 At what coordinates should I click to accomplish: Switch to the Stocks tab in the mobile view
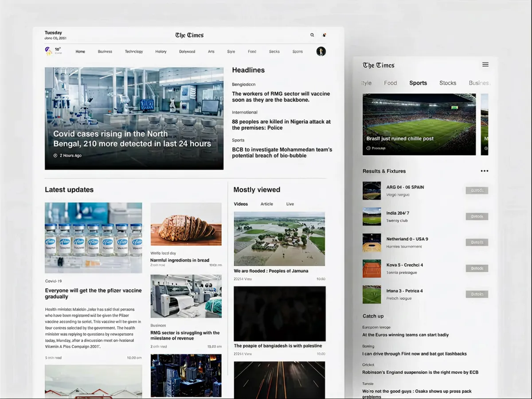[448, 83]
